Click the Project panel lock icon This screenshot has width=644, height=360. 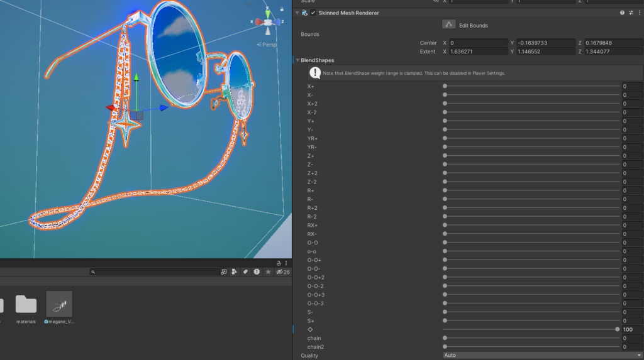tap(279, 263)
